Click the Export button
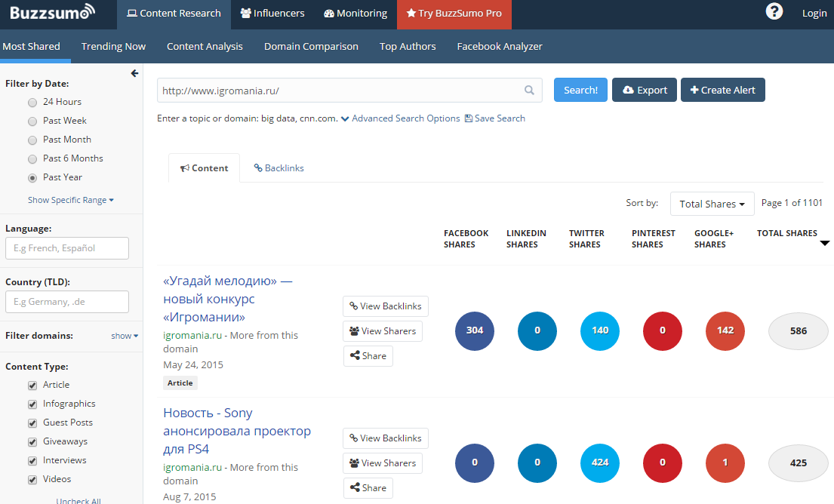The height and width of the screenshot is (504, 834). pyautogui.click(x=645, y=90)
